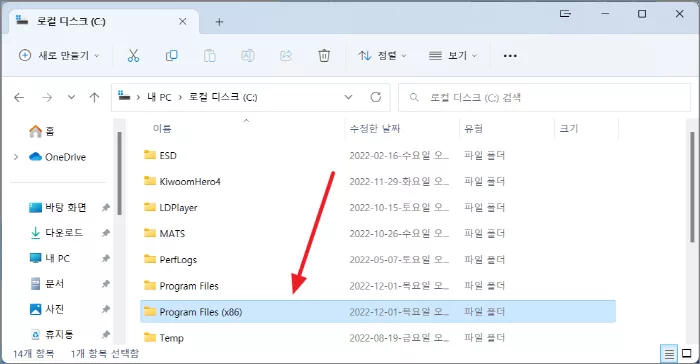Screen dimensions: 700x364
Task: Click the Delete trash can icon
Action: [x=324, y=56]
